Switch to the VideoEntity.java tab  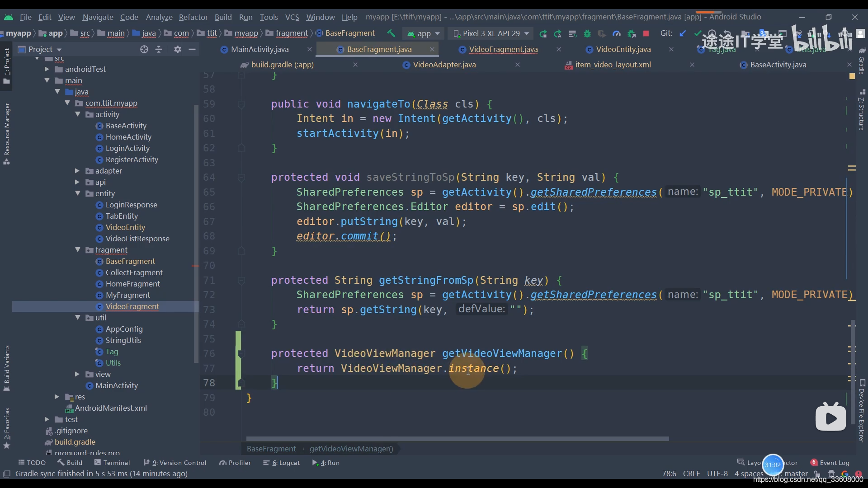[623, 49]
